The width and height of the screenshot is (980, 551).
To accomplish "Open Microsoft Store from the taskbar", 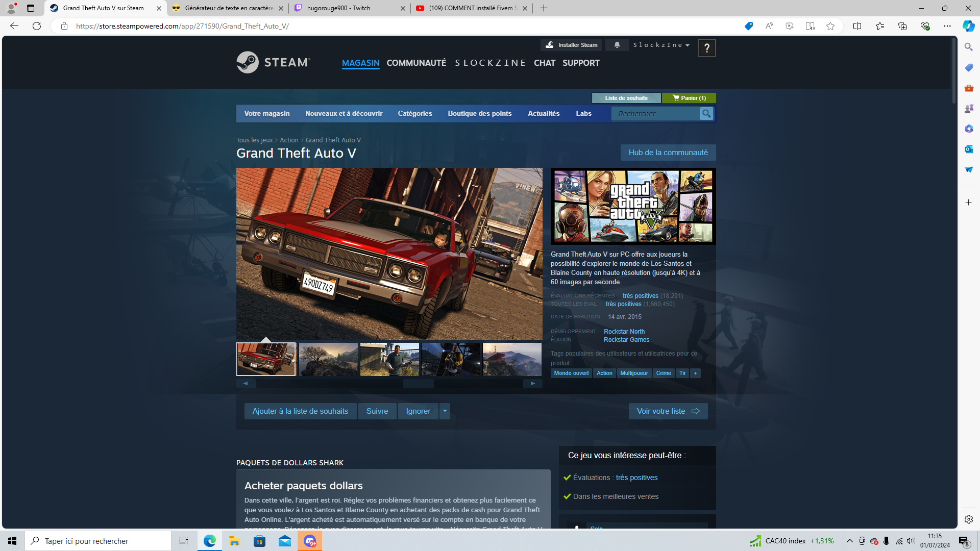I will pyautogui.click(x=259, y=541).
